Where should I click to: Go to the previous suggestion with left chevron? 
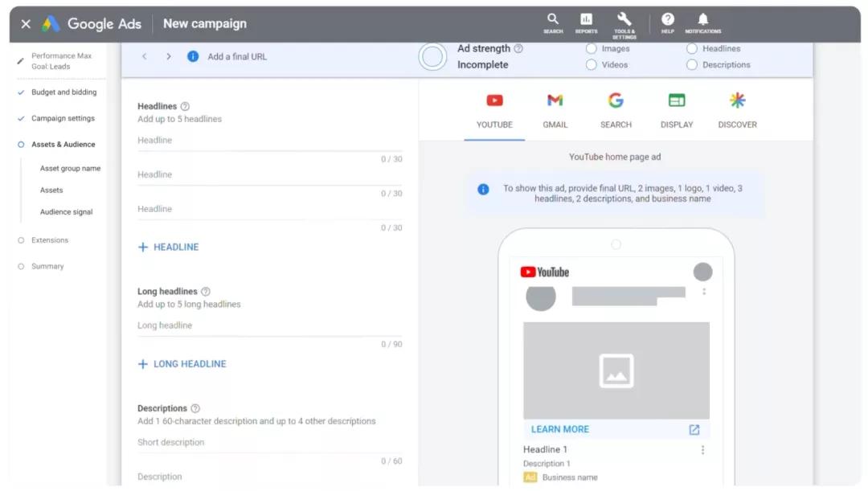[x=145, y=56]
